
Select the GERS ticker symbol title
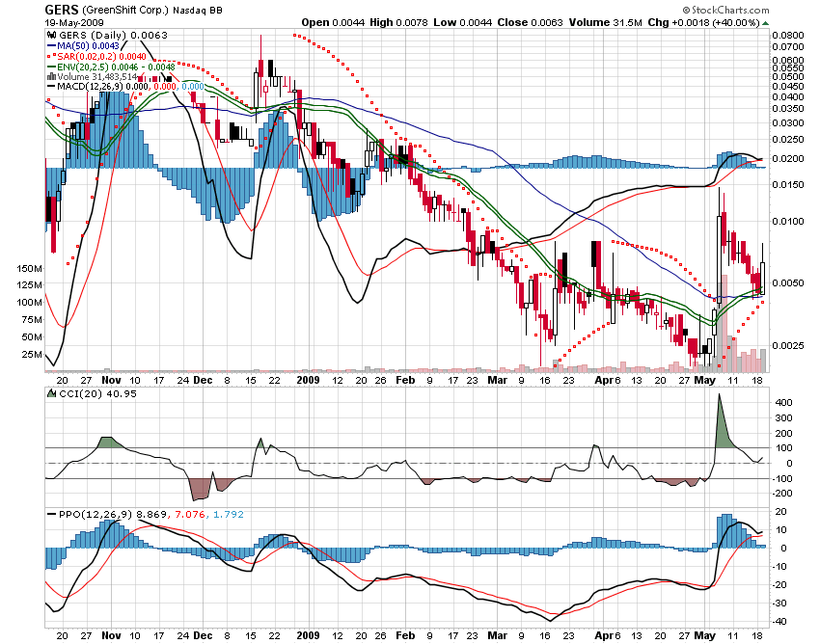62,10
